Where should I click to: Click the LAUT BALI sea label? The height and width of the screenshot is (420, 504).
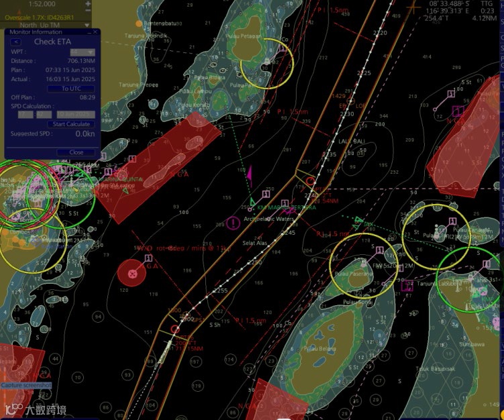351,142
